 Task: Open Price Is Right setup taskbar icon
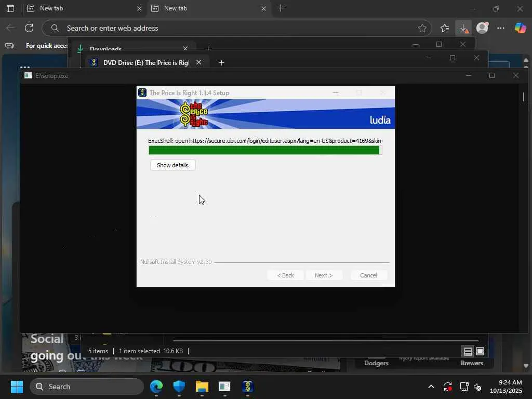coord(247,387)
